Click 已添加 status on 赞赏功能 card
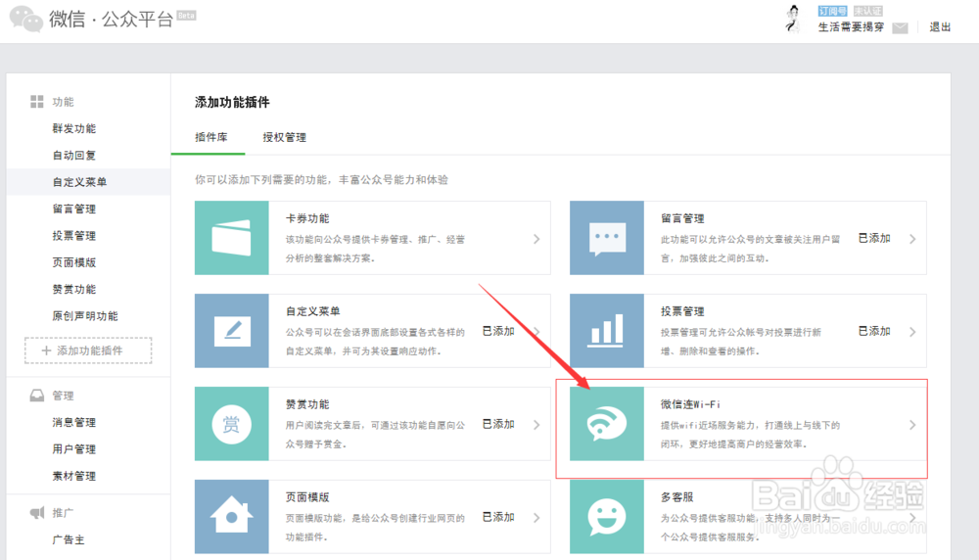 pos(498,424)
